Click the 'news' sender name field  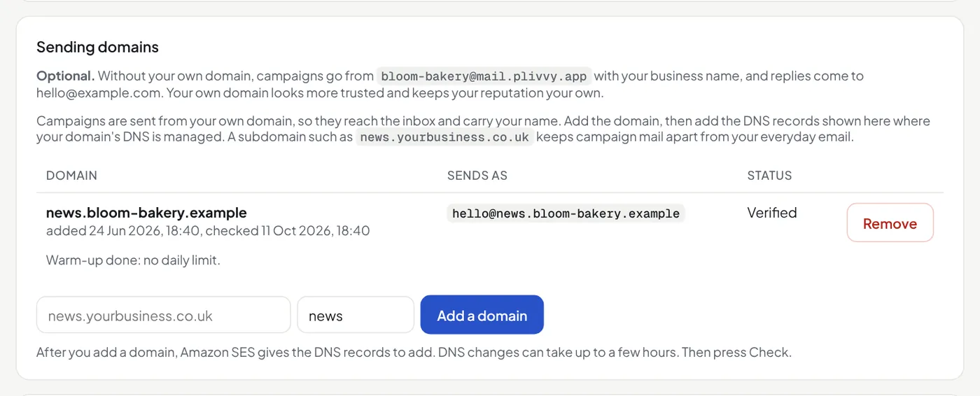tap(356, 315)
